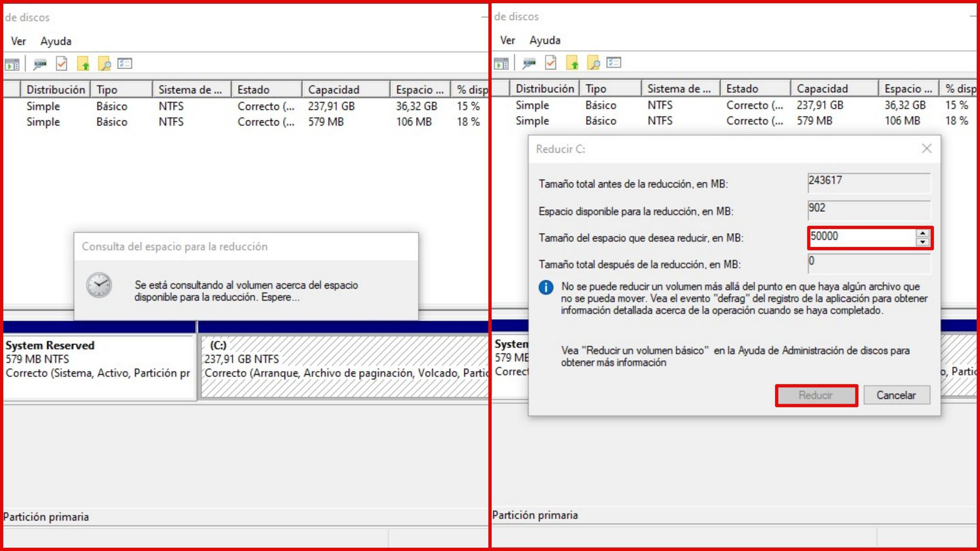The image size is (980, 551).
Task: Click the total size field showing 243617
Action: tap(869, 183)
